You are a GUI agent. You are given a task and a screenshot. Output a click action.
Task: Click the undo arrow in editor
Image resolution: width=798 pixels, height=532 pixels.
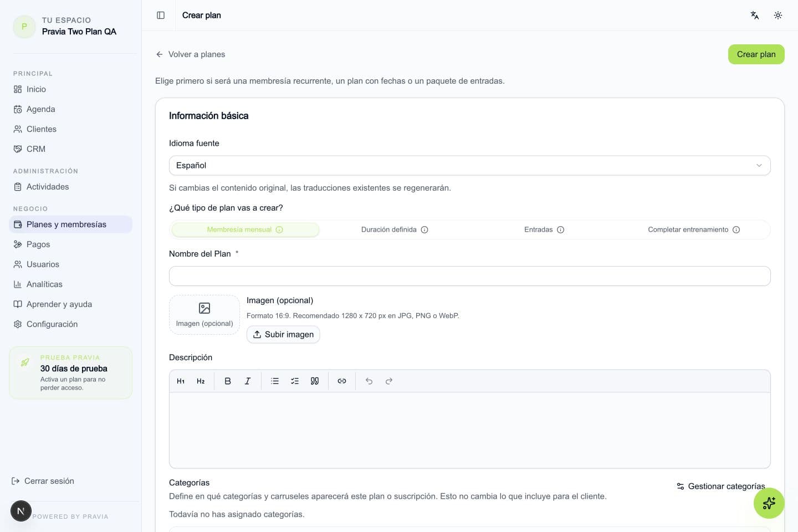(369, 381)
